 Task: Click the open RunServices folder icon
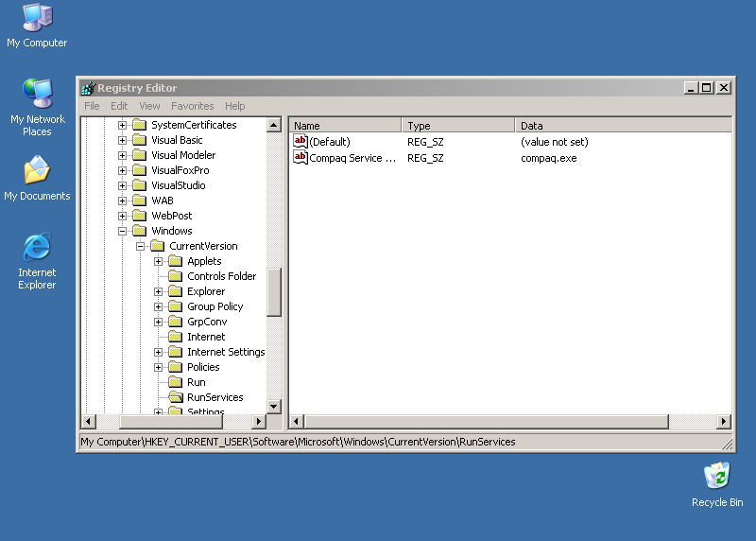pos(176,397)
